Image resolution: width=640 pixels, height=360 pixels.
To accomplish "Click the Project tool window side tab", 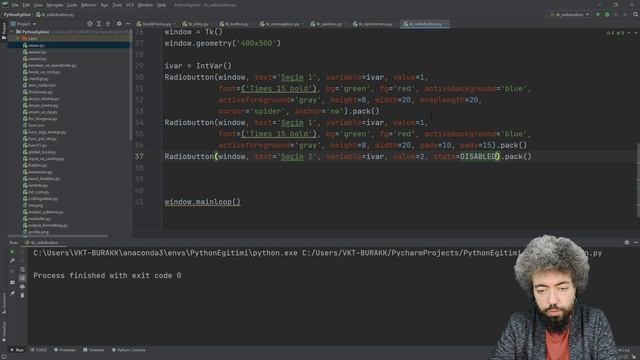I will pyautogui.click(x=4, y=32).
